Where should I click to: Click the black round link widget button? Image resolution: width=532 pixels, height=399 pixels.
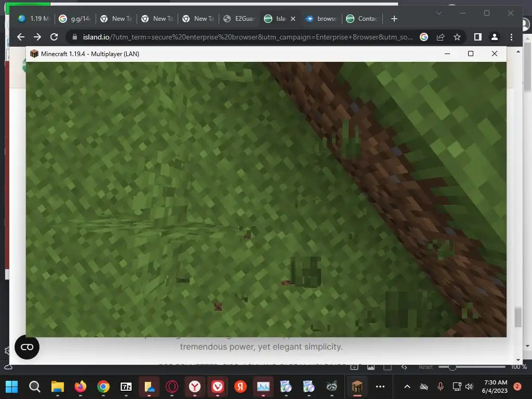[x=27, y=347]
